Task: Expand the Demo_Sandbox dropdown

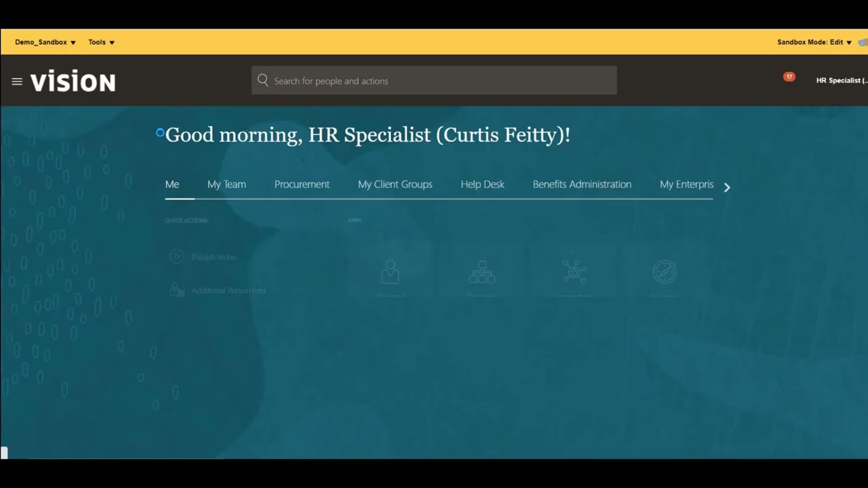Action: [45, 42]
